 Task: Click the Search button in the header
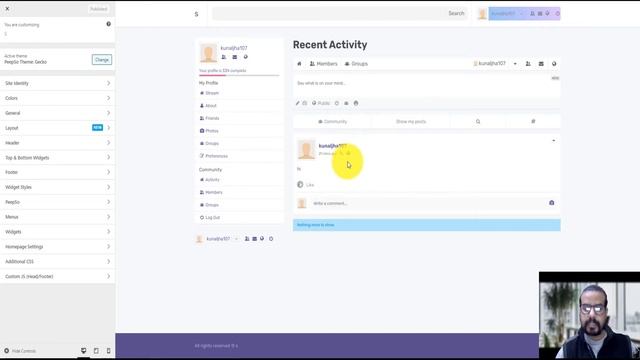(456, 13)
